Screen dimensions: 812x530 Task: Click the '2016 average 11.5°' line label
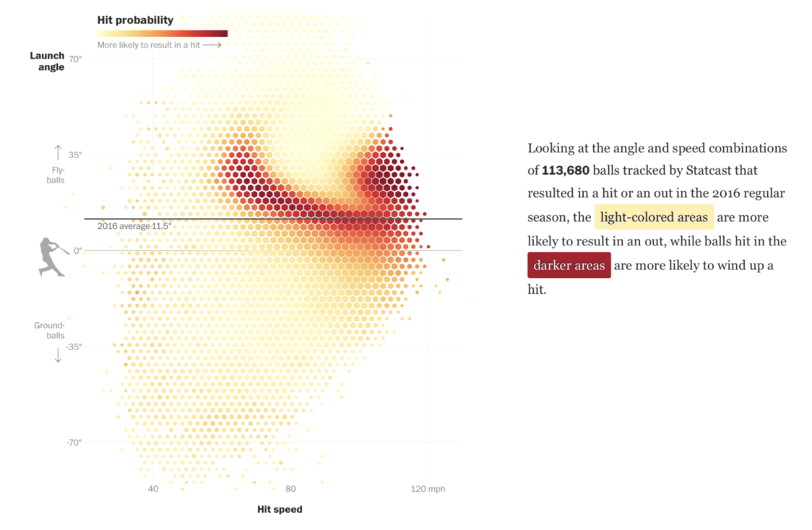click(134, 226)
